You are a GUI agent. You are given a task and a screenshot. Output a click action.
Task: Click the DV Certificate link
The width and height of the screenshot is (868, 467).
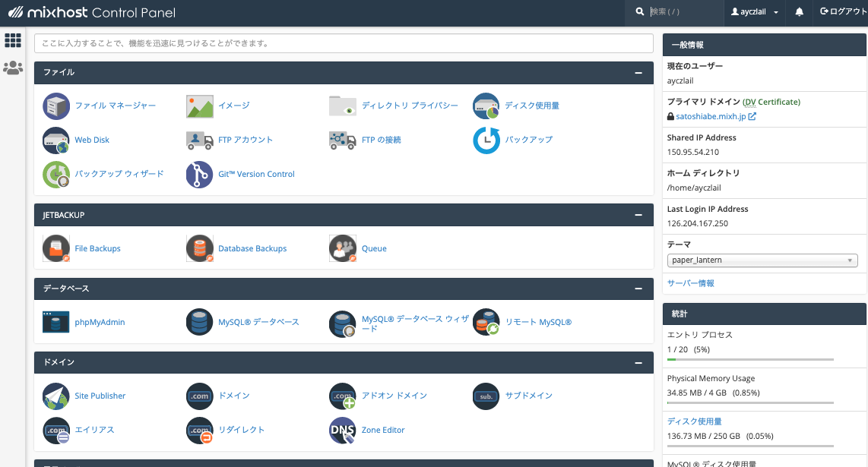(771, 102)
